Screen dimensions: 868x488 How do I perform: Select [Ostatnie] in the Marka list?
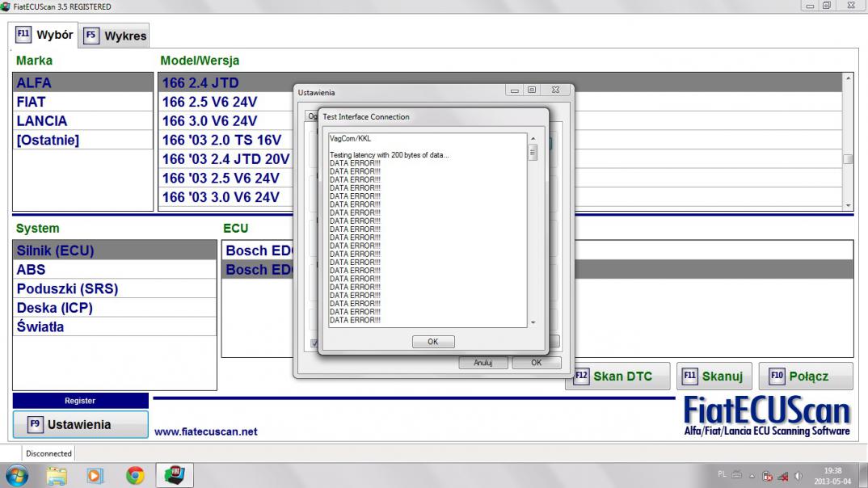click(83, 140)
